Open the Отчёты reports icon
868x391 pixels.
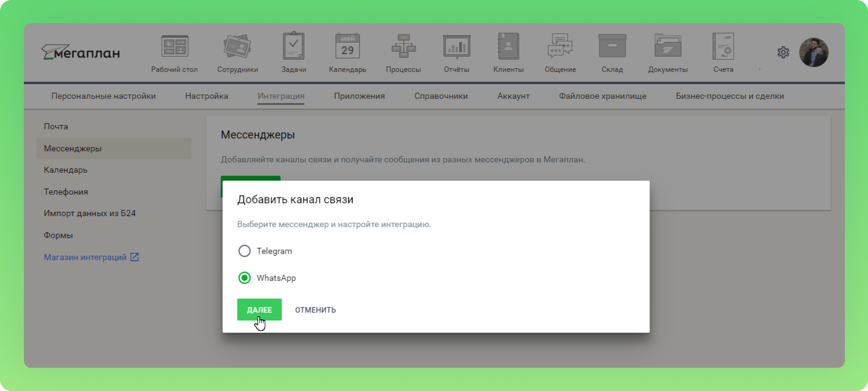457,46
